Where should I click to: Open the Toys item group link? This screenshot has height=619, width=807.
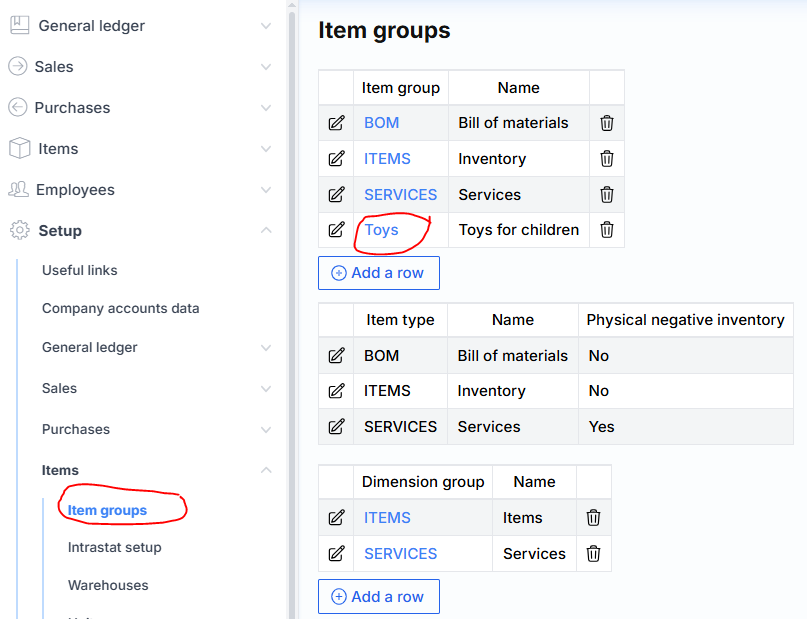381,230
